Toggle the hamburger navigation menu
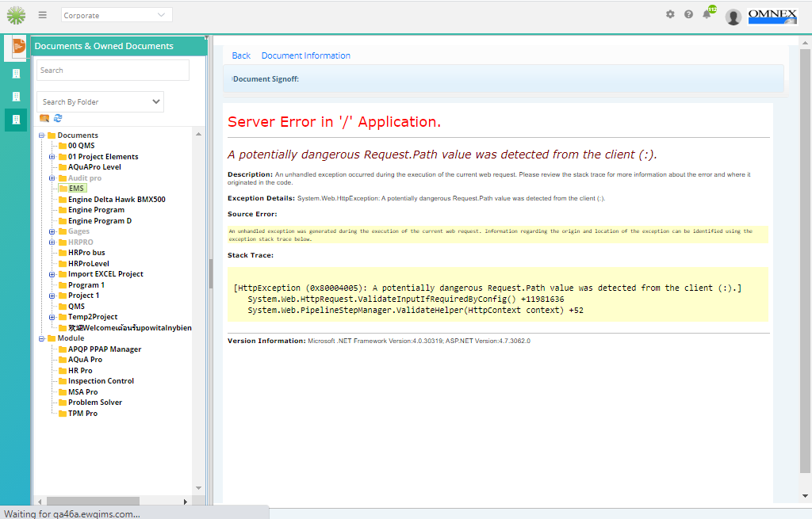 pos(43,15)
